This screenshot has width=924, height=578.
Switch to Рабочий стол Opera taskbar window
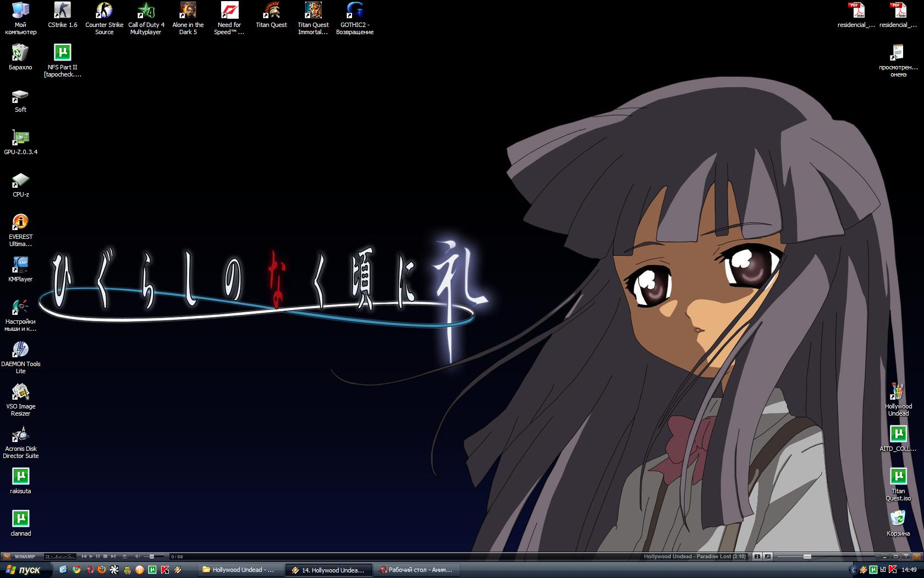tap(417, 570)
